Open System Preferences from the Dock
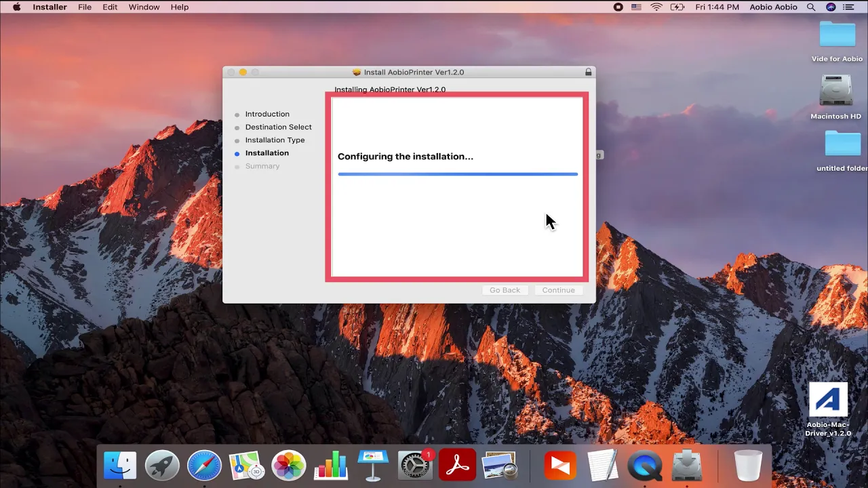 coord(414,466)
